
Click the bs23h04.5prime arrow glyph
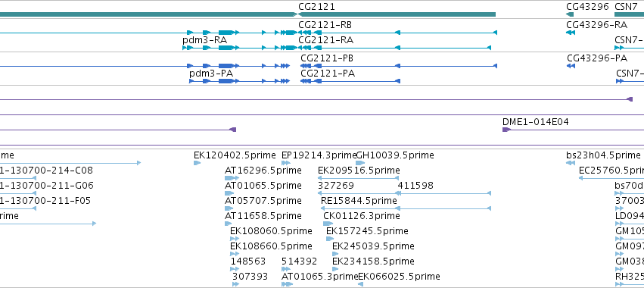pos(570,163)
